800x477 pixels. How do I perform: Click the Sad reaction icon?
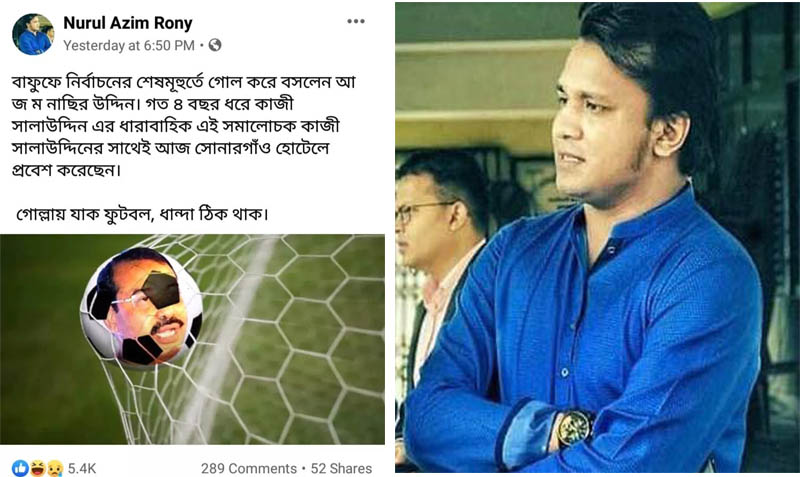click(x=54, y=468)
